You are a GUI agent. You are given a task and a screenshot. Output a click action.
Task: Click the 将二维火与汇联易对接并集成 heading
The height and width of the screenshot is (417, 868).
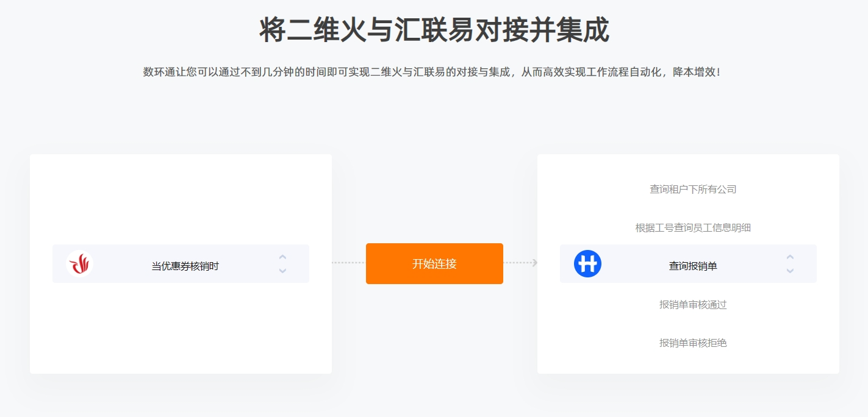click(434, 30)
